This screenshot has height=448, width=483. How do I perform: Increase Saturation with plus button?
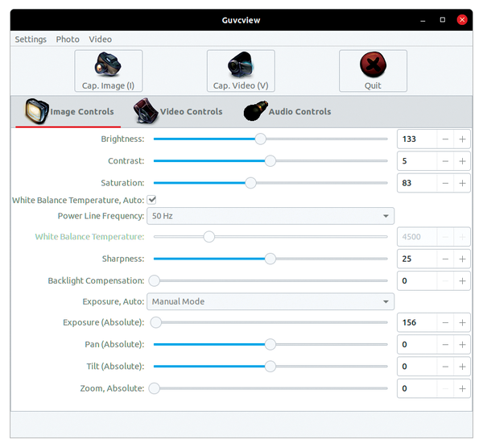[462, 183]
